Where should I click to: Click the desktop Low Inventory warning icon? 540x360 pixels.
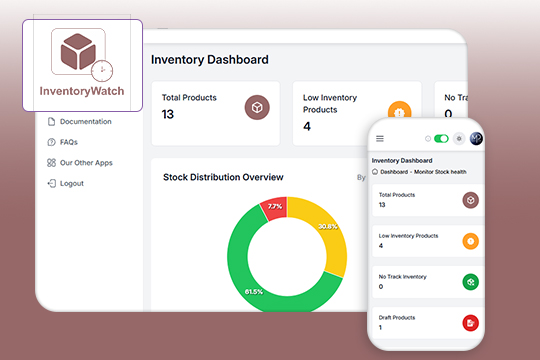tap(399, 110)
